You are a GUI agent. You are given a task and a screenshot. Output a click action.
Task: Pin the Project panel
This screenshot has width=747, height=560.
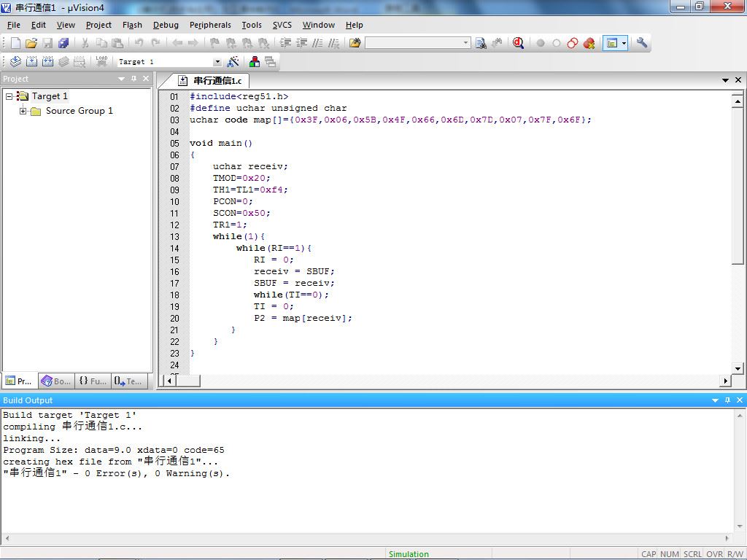coord(134,79)
